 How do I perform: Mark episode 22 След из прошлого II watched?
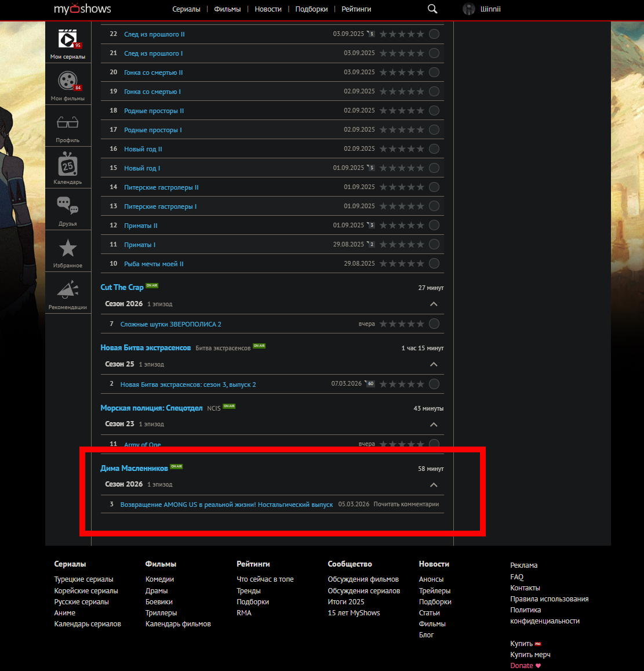click(434, 34)
